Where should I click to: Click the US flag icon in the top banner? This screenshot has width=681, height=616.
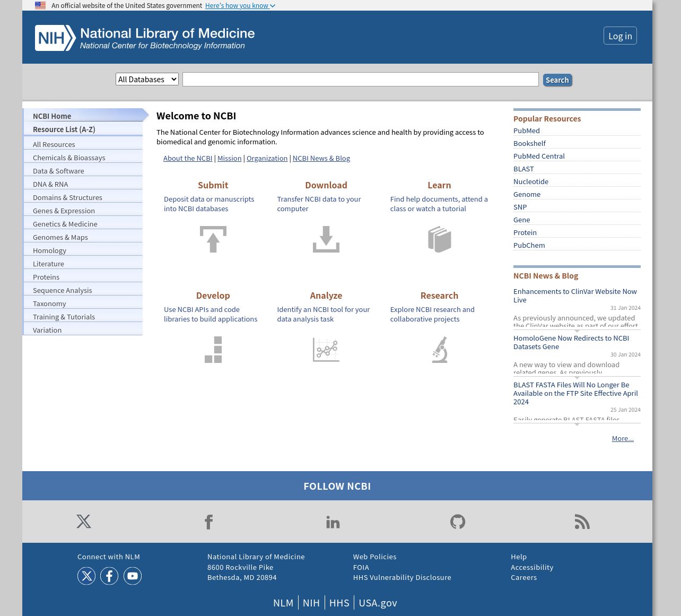click(x=40, y=5)
